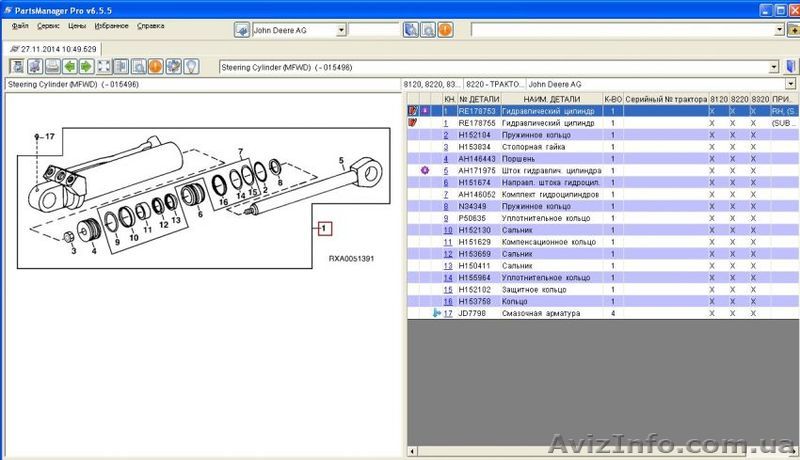The width and height of the screenshot is (800, 460).
Task: Click the green left arrow to go back
Action: pos(70,67)
